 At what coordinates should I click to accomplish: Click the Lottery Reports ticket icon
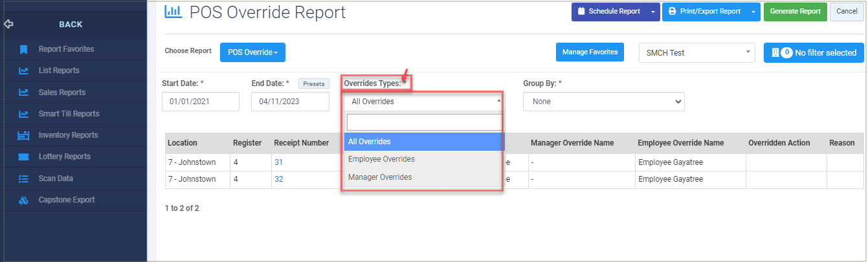[x=23, y=157]
